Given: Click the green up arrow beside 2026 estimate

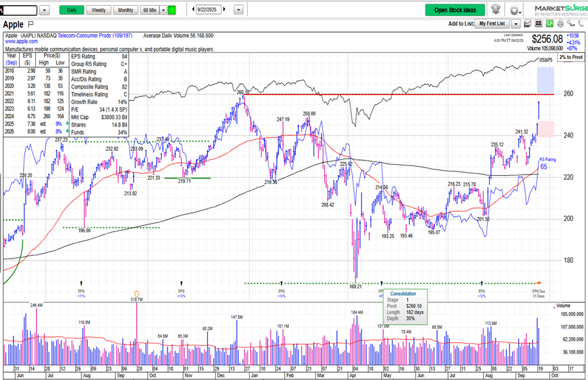Looking at the screenshot, I should pyautogui.click(x=67, y=131).
